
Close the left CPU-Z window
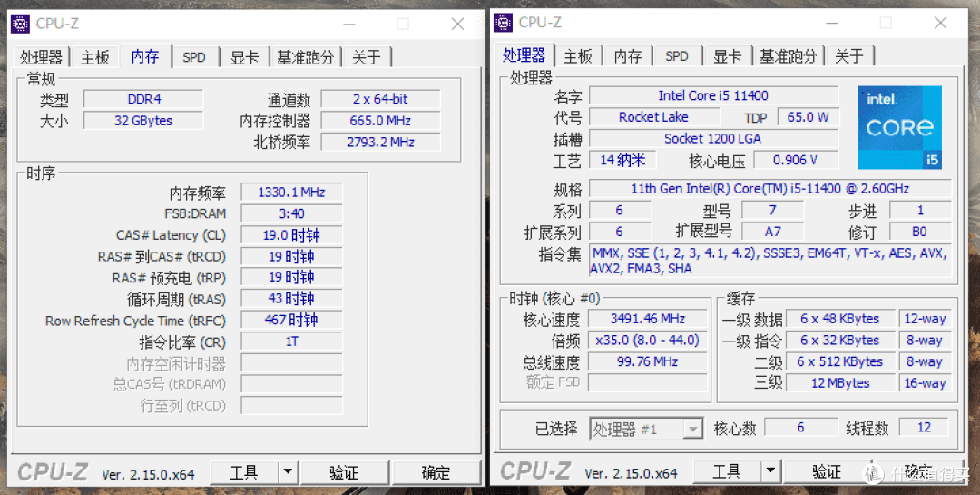(x=457, y=25)
